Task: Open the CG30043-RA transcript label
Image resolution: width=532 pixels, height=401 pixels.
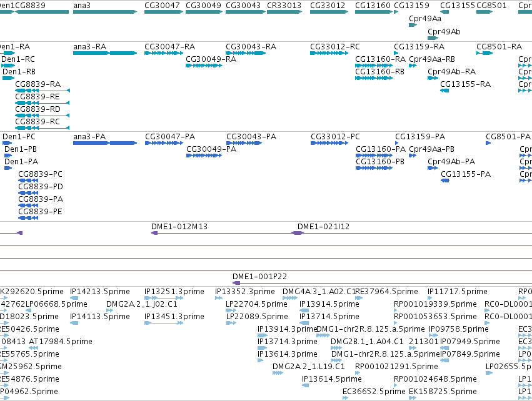Action: (x=251, y=47)
